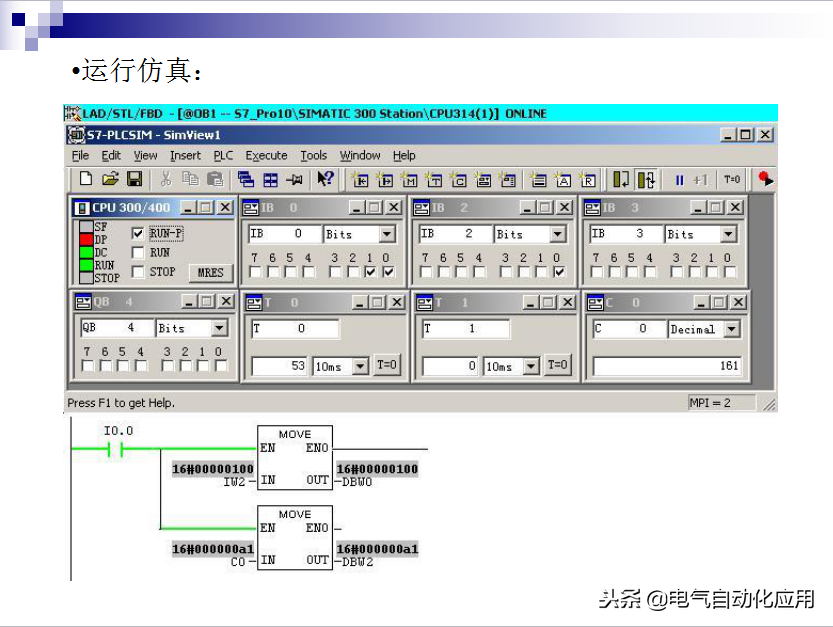Viewport: 833px width, 627px height.
Task: Pause the simulation with the pause icon
Action: (x=679, y=180)
